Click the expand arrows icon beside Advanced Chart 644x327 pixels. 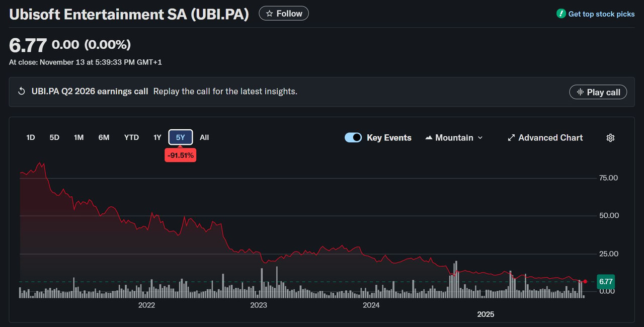(x=511, y=138)
